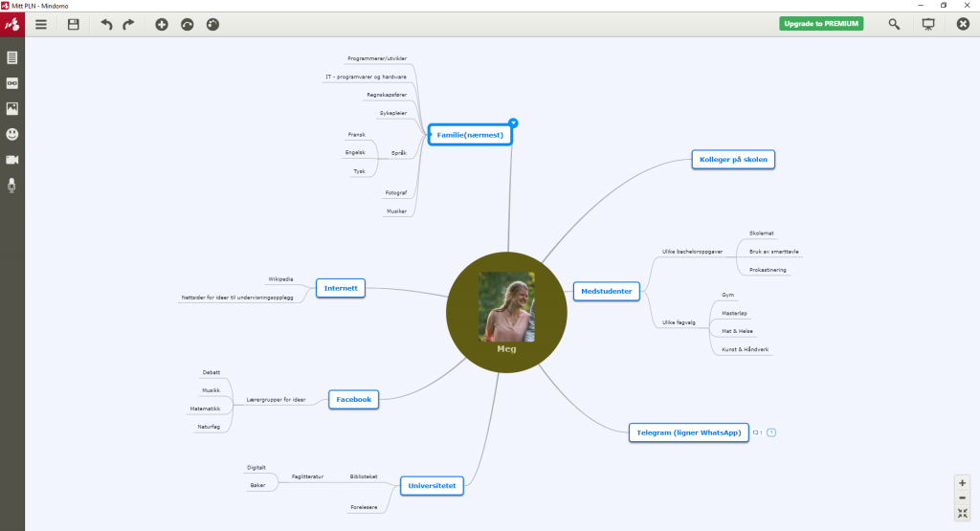Image resolution: width=980 pixels, height=531 pixels.
Task: Close the map with X circle icon
Action: 963,24
